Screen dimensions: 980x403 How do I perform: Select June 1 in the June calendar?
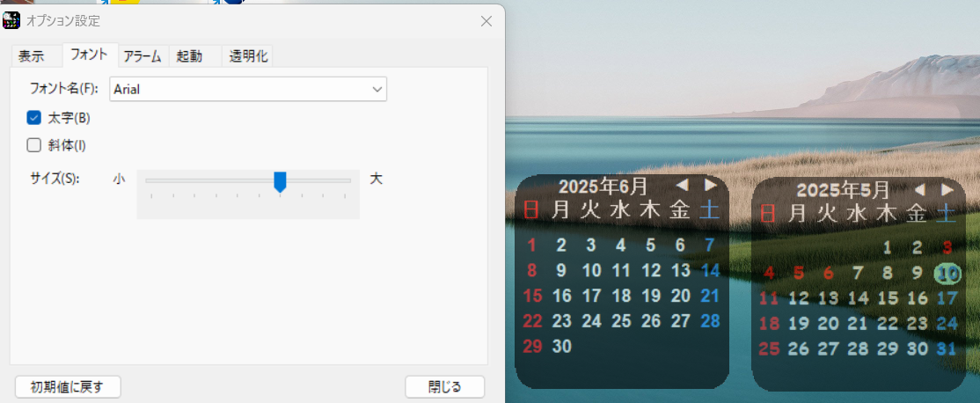point(532,245)
